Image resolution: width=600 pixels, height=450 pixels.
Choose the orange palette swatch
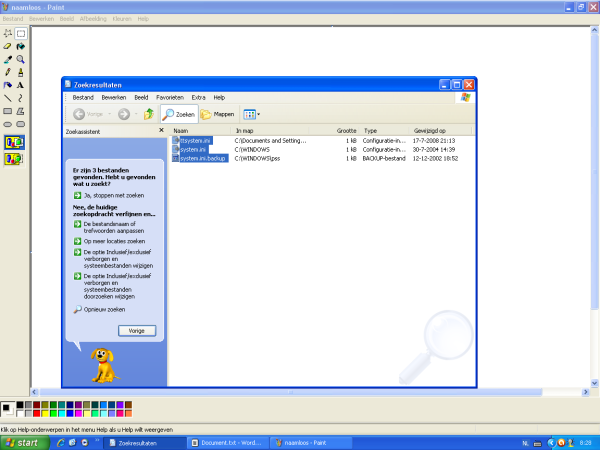coord(128,413)
